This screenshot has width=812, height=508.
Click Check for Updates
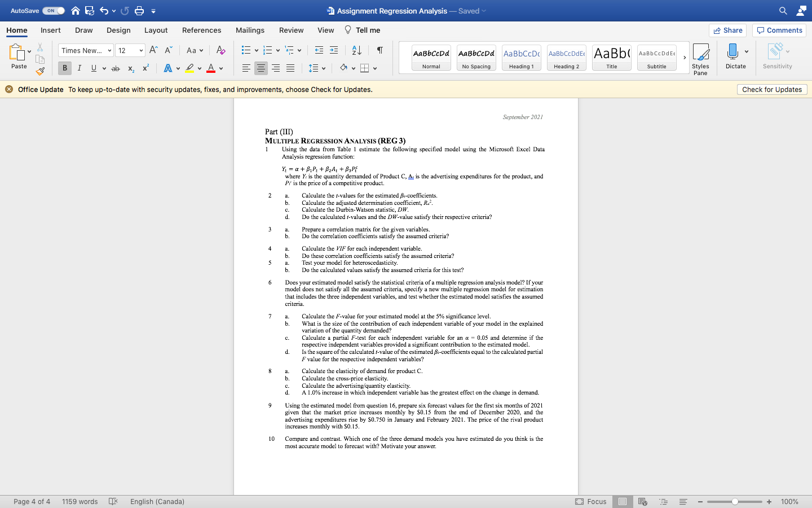[x=772, y=90]
